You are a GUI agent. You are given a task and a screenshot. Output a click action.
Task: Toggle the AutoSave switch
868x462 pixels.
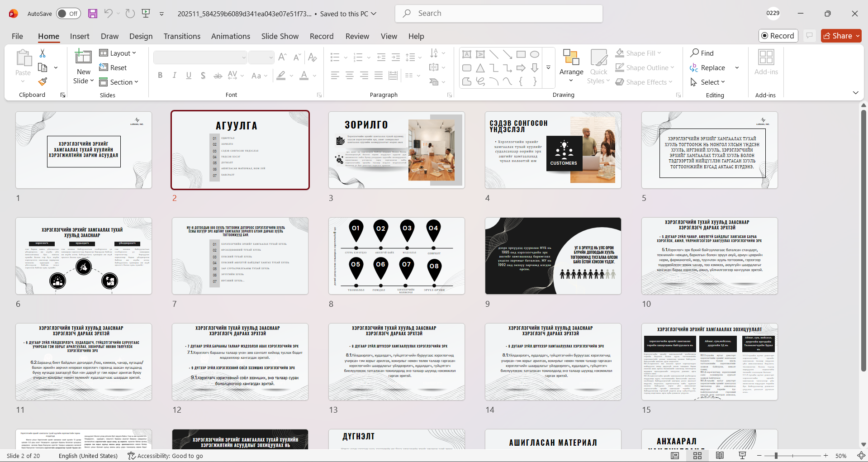[x=68, y=14]
